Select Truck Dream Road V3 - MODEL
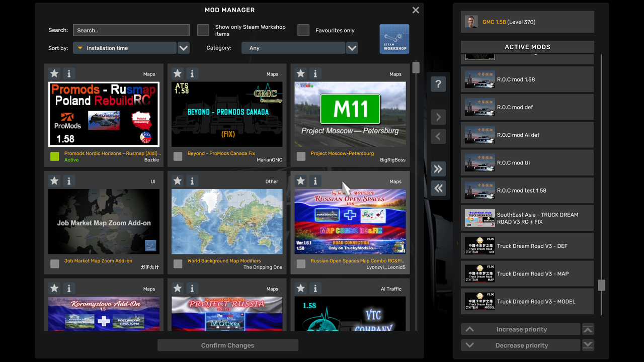 (527, 301)
